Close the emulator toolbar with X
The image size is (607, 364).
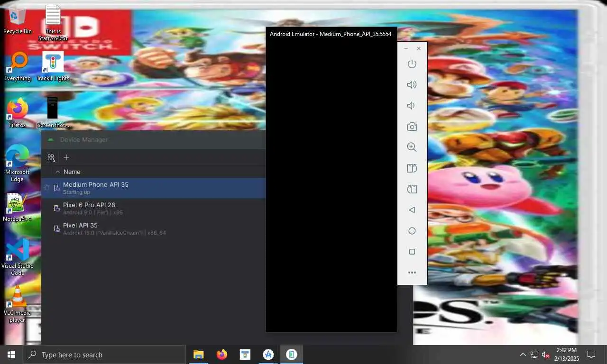[x=418, y=48]
